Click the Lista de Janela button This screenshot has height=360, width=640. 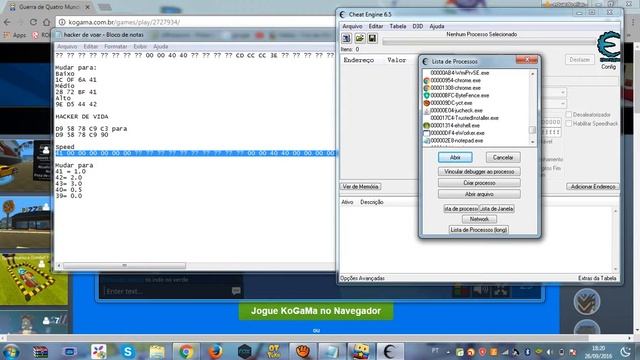tap(497, 209)
